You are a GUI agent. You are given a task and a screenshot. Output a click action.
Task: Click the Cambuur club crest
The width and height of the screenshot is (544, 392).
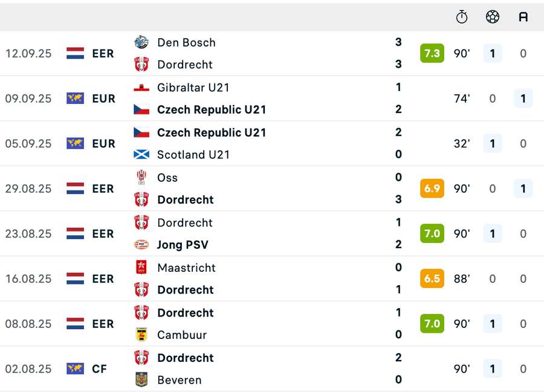click(x=141, y=335)
